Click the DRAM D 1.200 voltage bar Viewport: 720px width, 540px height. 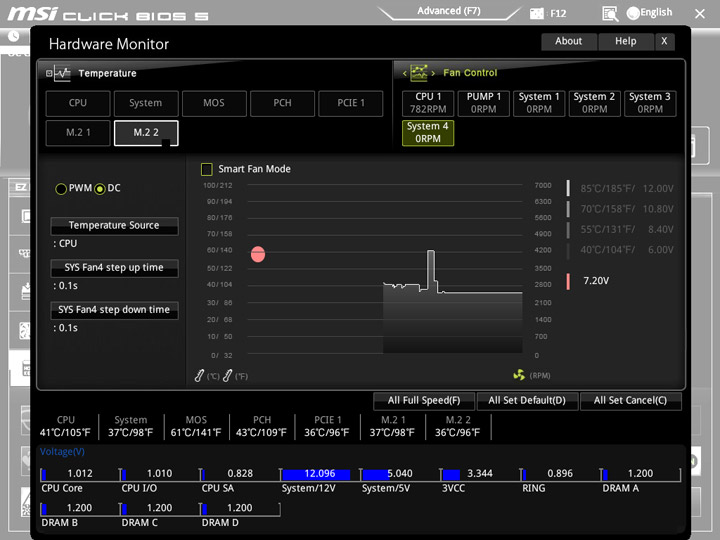(x=241, y=509)
